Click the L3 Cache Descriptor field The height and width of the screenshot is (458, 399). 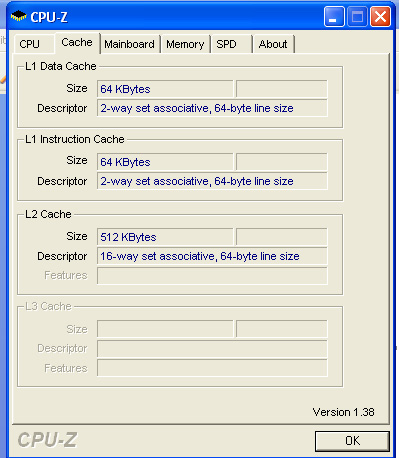tap(212, 349)
